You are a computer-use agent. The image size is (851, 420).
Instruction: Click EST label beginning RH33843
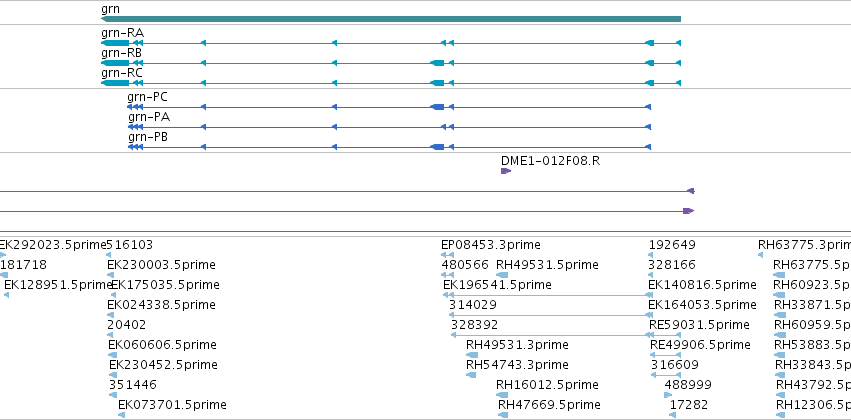813,365
